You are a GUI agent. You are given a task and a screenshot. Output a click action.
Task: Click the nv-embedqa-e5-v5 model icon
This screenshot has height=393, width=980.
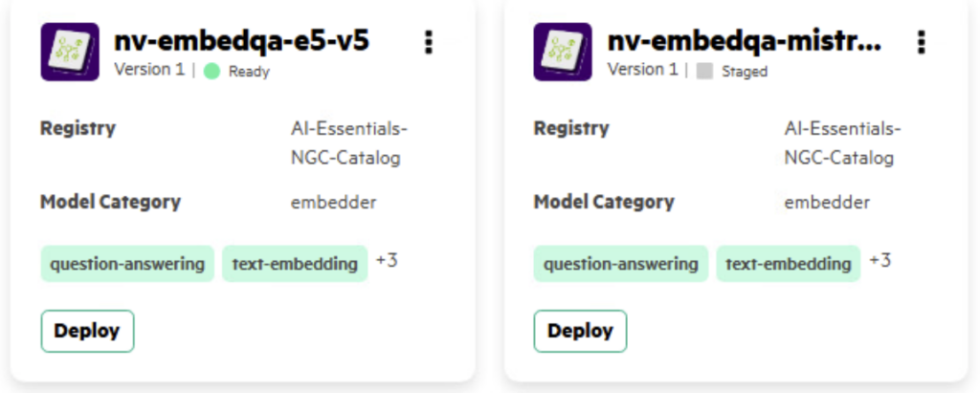pyautogui.click(x=70, y=52)
